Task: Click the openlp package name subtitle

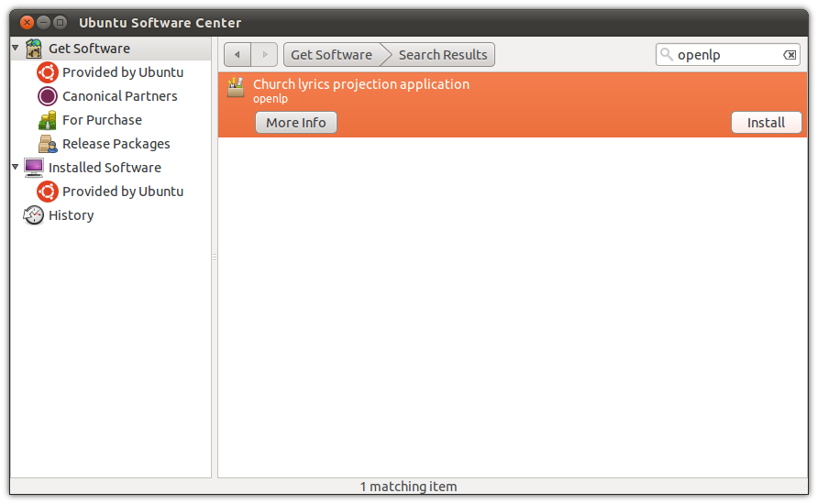Action: (x=271, y=99)
